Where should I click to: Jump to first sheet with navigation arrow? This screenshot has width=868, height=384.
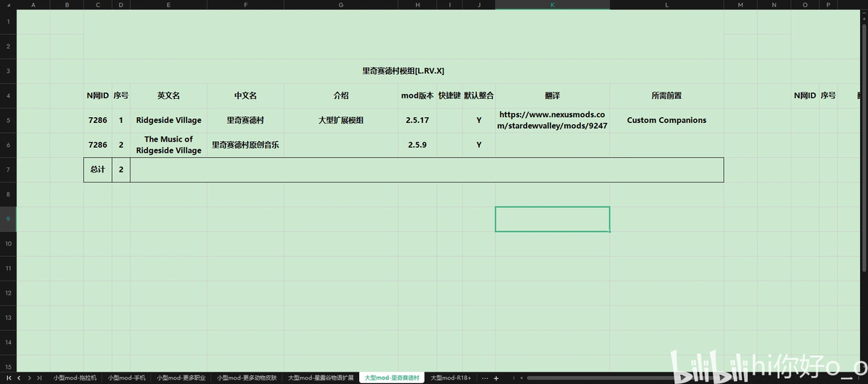(8, 378)
